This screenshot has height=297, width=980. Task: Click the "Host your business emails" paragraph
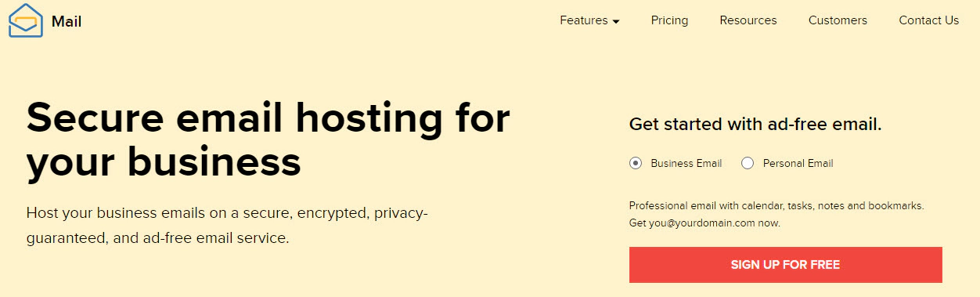pyautogui.click(x=227, y=225)
